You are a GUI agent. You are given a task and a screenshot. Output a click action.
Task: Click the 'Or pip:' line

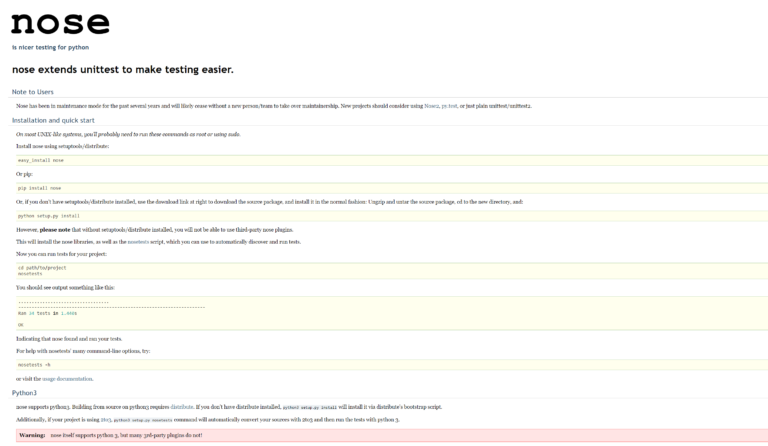click(x=24, y=174)
